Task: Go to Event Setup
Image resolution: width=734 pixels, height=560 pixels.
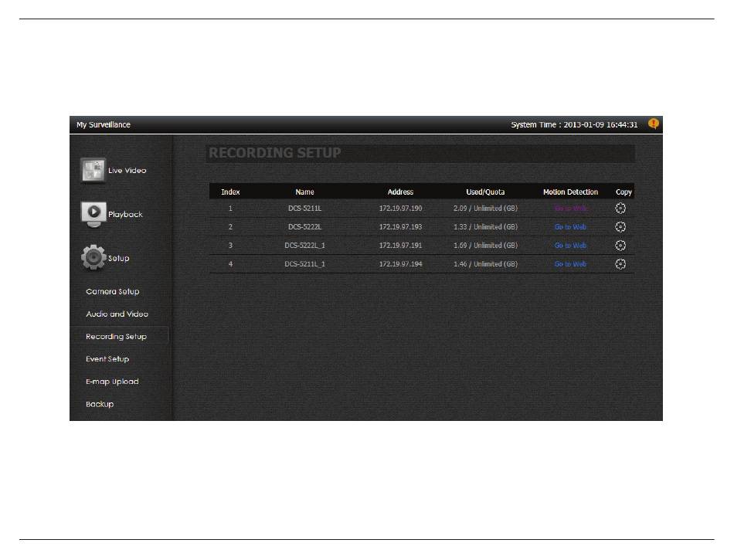Action: click(x=107, y=359)
